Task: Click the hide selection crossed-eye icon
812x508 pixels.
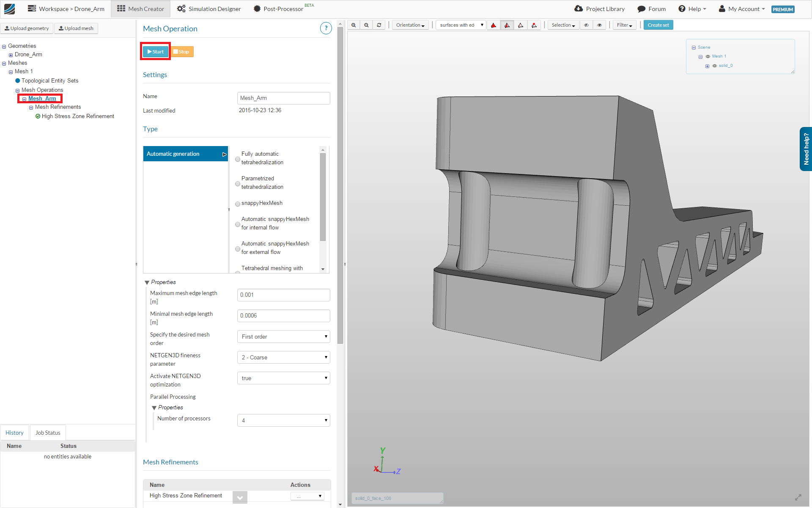Action: pos(586,25)
